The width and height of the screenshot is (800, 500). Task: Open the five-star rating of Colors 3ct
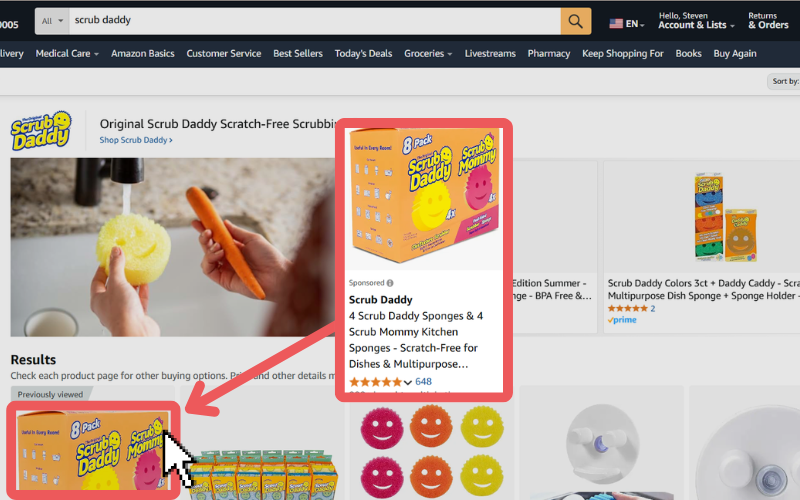pos(628,308)
